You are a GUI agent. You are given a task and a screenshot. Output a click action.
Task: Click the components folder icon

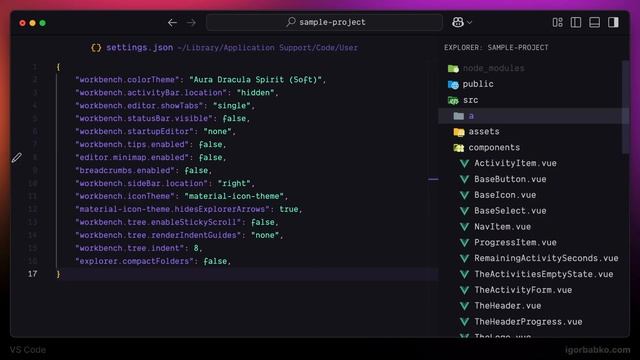pyautogui.click(x=459, y=148)
